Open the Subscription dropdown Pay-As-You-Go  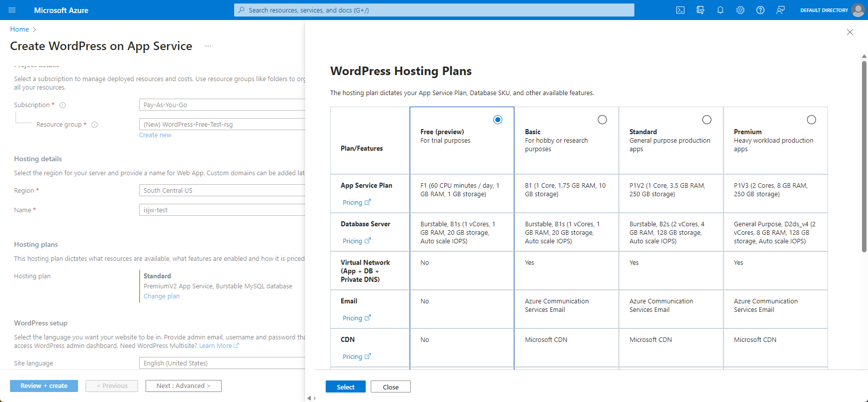click(222, 105)
